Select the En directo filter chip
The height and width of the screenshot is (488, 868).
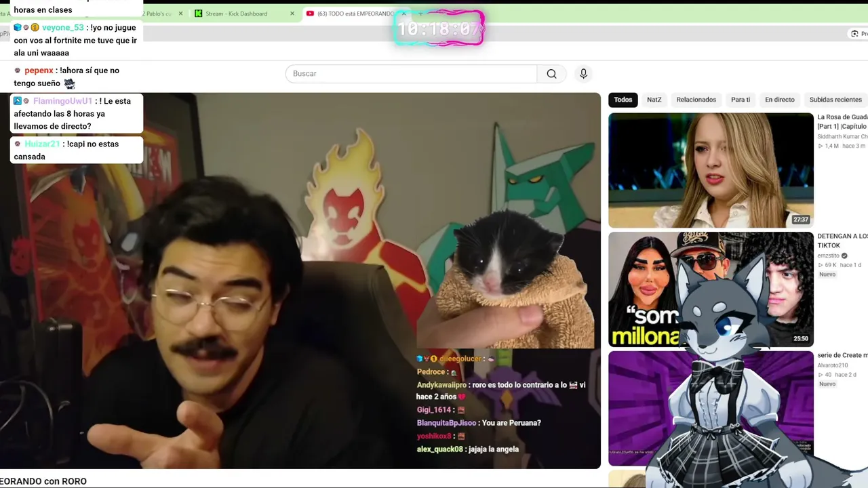pyautogui.click(x=780, y=100)
